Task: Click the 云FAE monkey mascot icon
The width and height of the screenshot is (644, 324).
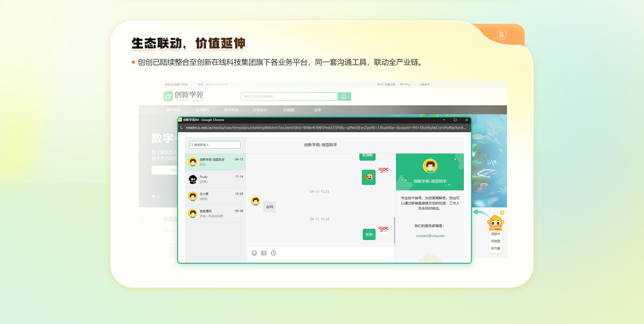Action: click(x=495, y=223)
